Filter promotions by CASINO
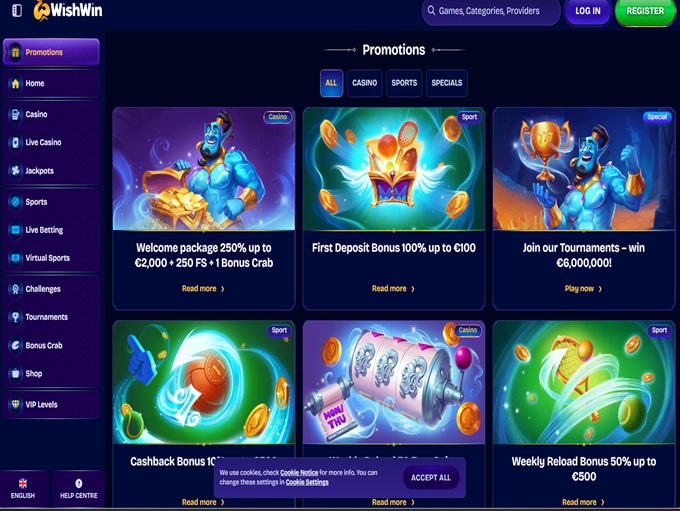Viewport: 680px width, 511px height. pos(364,83)
